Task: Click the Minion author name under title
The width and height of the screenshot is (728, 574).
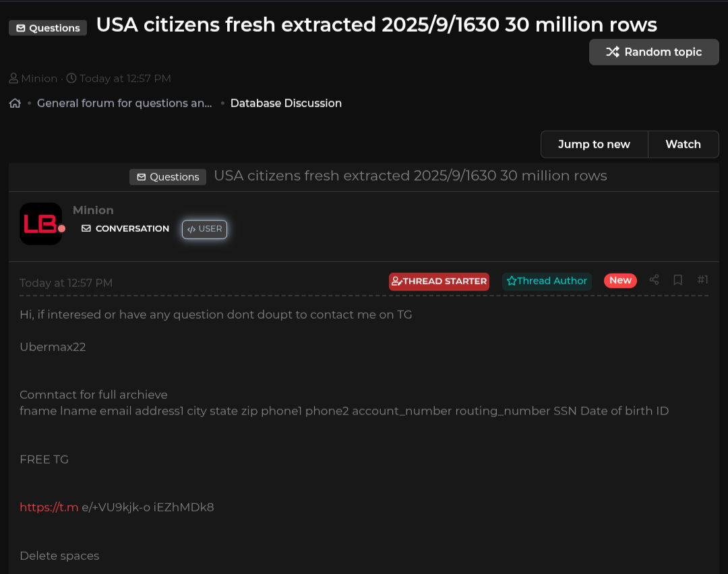Action: (39, 78)
